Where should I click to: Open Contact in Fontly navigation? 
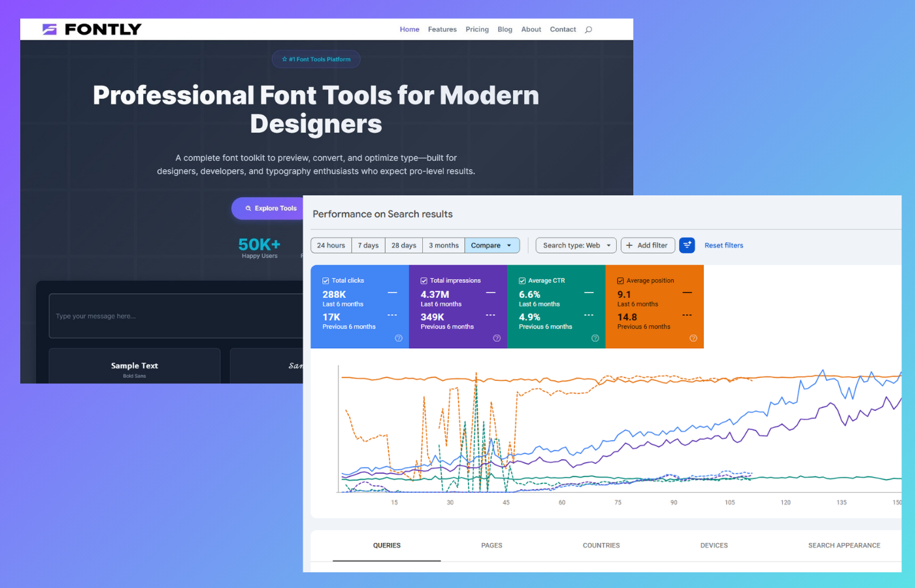click(x=563, y=29)
